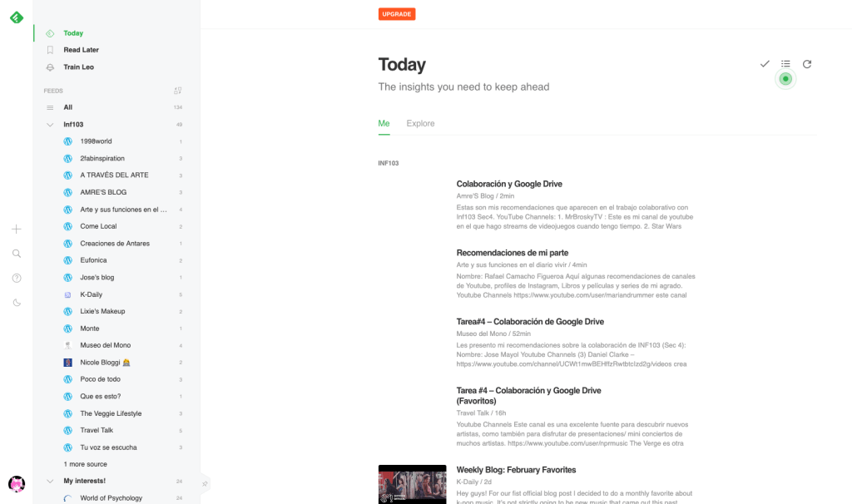Open the user profile avatar
The height and width of the screenshot is (504, 852).
tap(17, 484)
